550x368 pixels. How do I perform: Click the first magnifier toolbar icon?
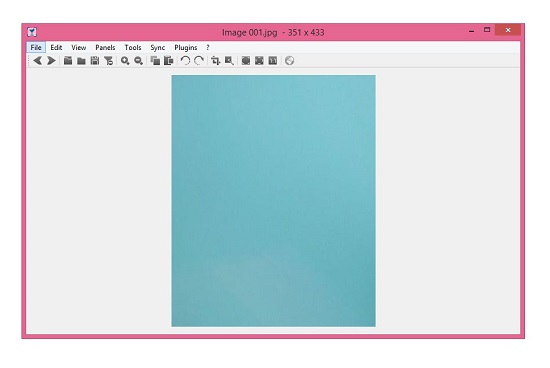pos(125,61)
